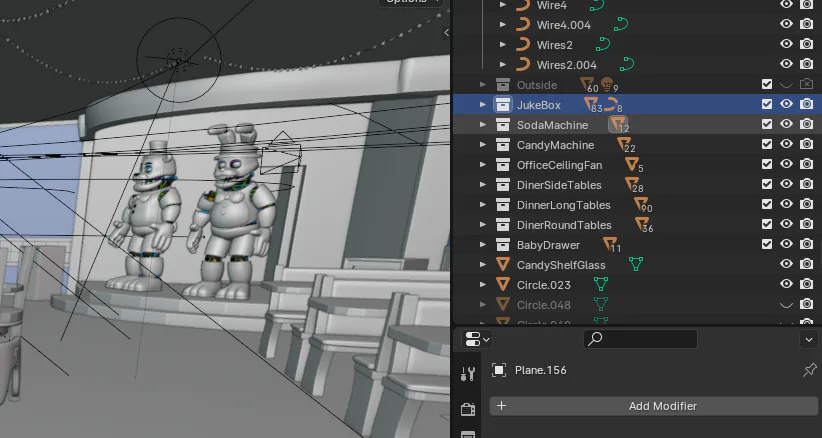Screen dimensions: 822x438
Task: Click the DinerRoundTables collection icon
Action: pyautogui.click(x=503, y=225)
